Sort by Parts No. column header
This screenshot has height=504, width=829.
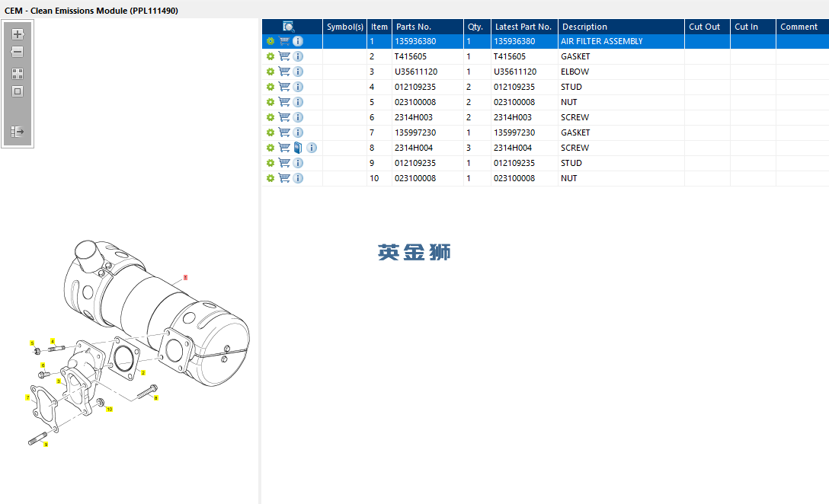click(x=427, y=27)
